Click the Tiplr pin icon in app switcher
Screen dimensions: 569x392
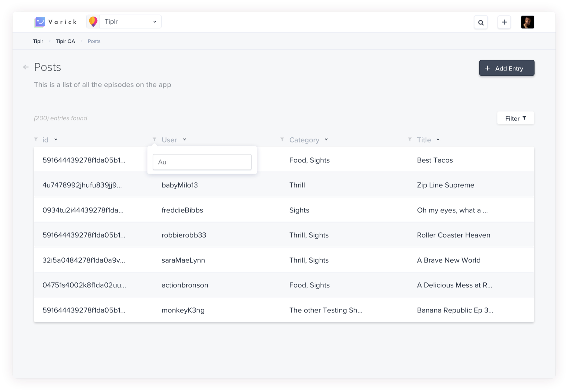coord(93,21)
